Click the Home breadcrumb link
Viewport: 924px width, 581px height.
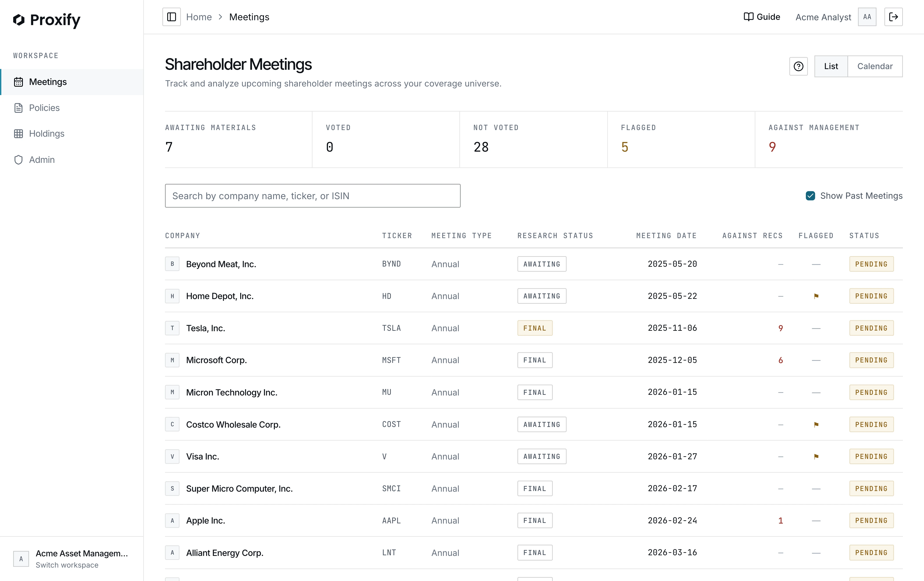coord(199,17)
